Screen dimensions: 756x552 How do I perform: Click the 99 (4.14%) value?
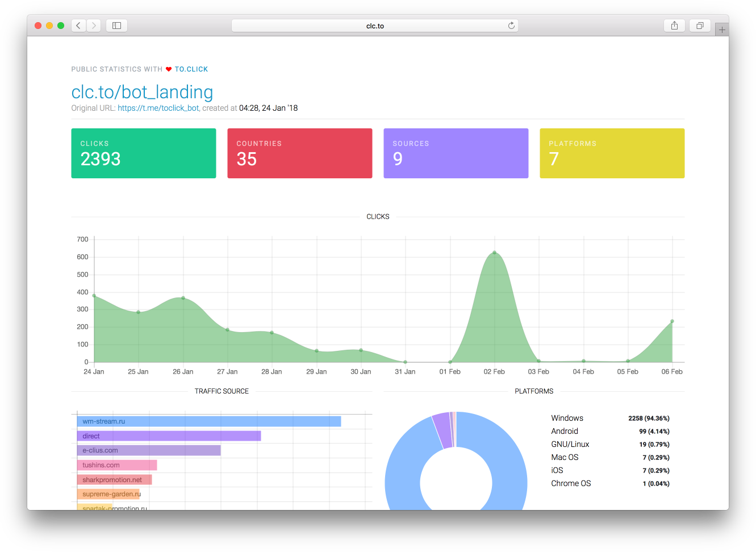[x=654, y=432]
